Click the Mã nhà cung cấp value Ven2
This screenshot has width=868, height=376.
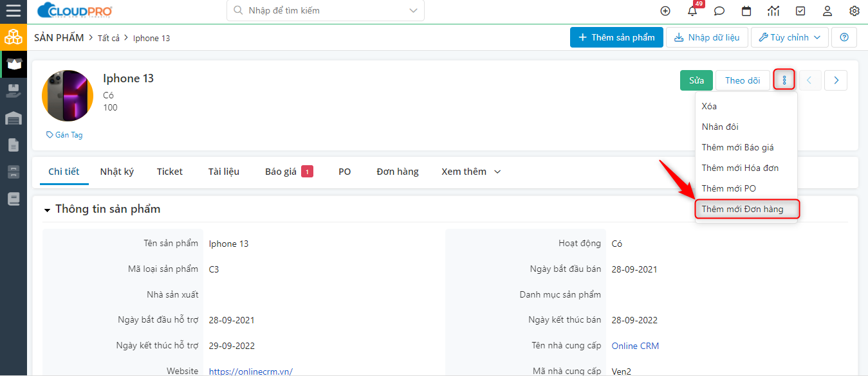(x=622, y=371)
